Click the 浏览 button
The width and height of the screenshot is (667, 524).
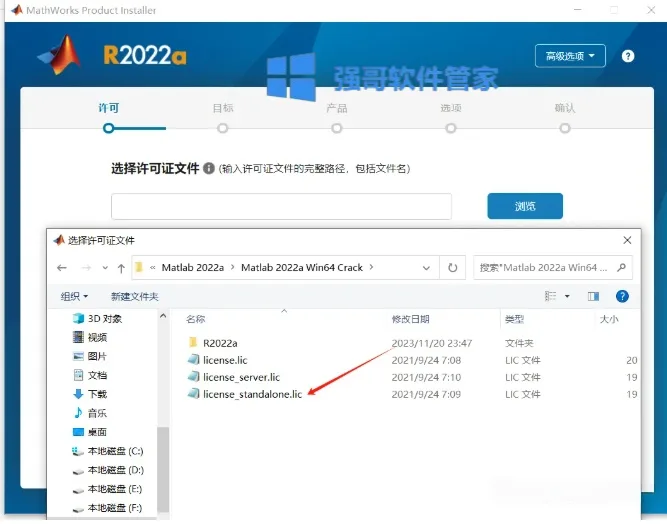pos(525,206)
